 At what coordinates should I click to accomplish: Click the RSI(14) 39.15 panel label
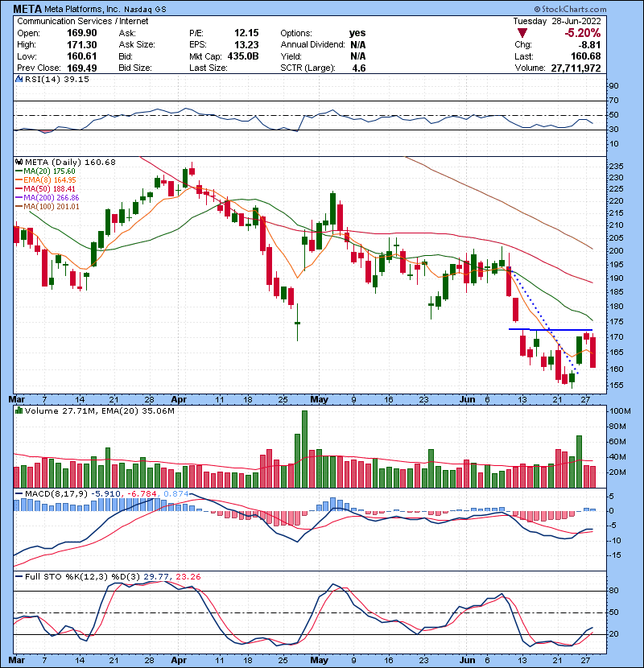click(57, 79)
